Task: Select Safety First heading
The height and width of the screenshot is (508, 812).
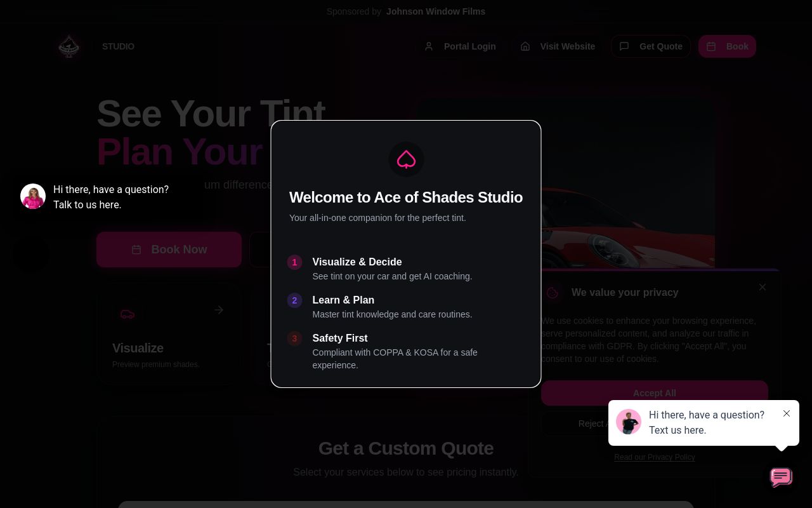Action: 340,338
